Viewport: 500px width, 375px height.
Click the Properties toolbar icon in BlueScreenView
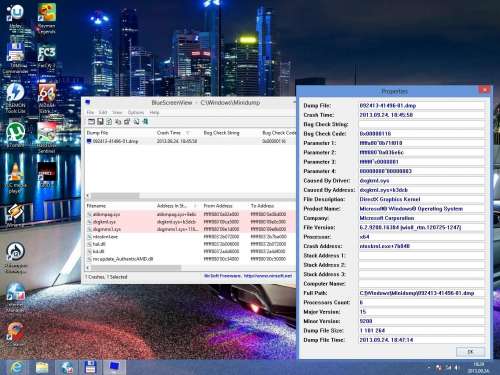[127, 122]
